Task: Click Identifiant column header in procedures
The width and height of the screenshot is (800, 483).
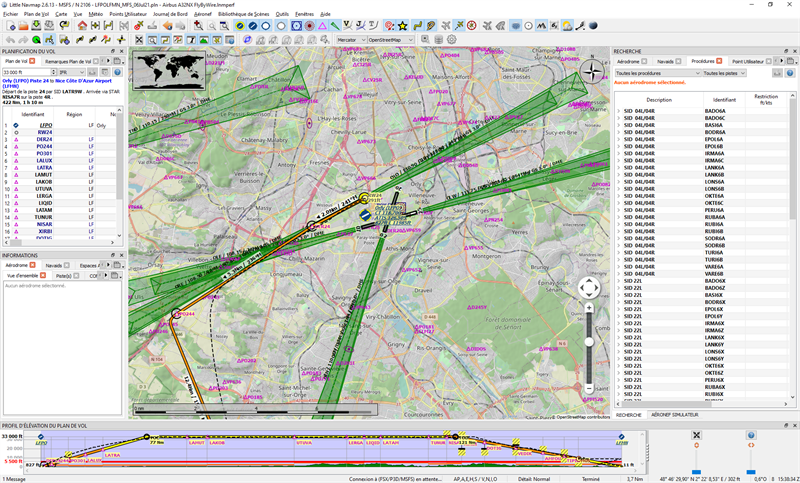Action: [x=724, y=100]
